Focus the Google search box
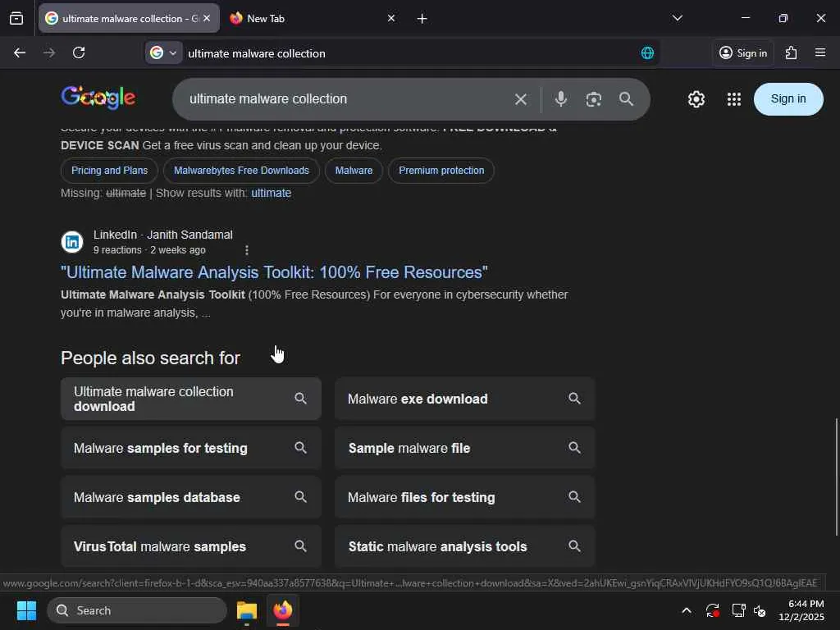Viewport: 840px width, 630px height. 343,99
